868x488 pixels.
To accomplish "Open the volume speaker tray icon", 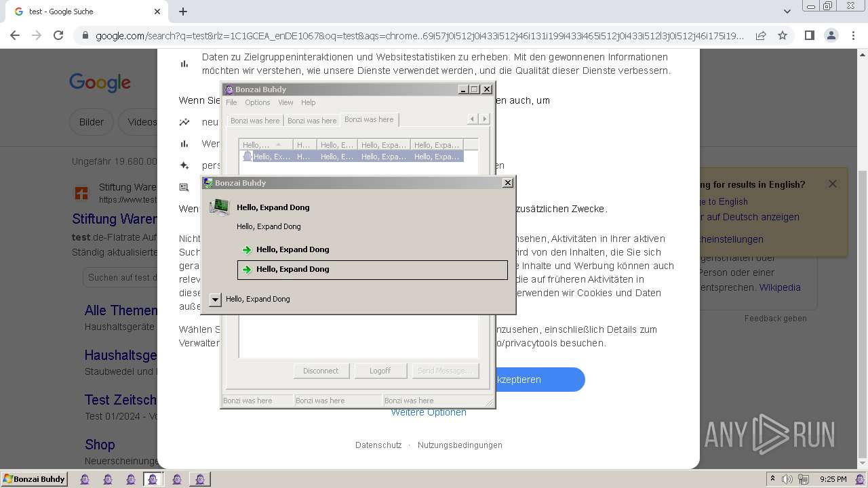I will tap(787, 479).
